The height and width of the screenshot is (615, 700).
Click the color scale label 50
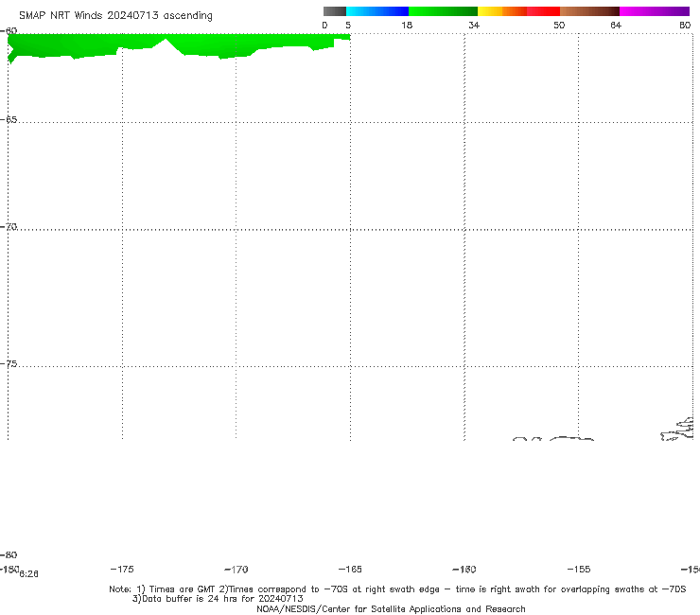point(559,25)
